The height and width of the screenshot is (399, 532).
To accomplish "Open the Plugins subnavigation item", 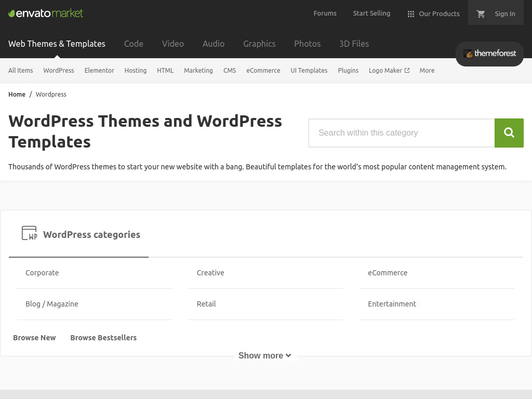I will [x=348, y=70].
